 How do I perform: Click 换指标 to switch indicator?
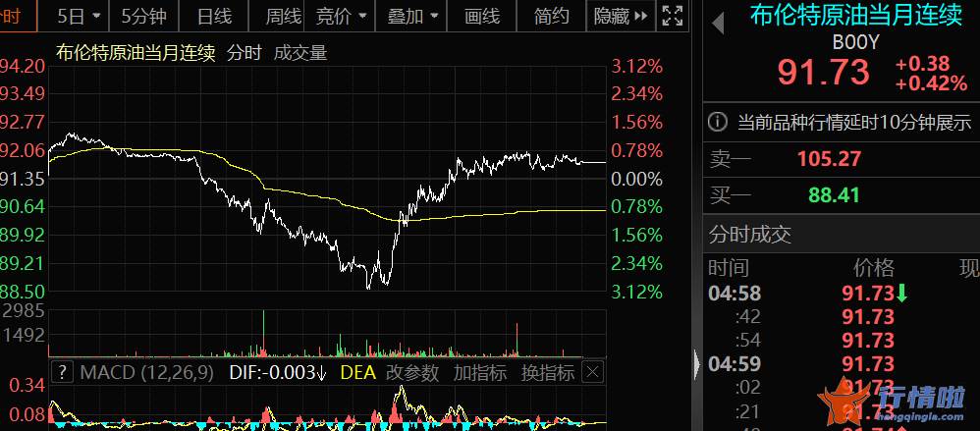click(548, 373)
